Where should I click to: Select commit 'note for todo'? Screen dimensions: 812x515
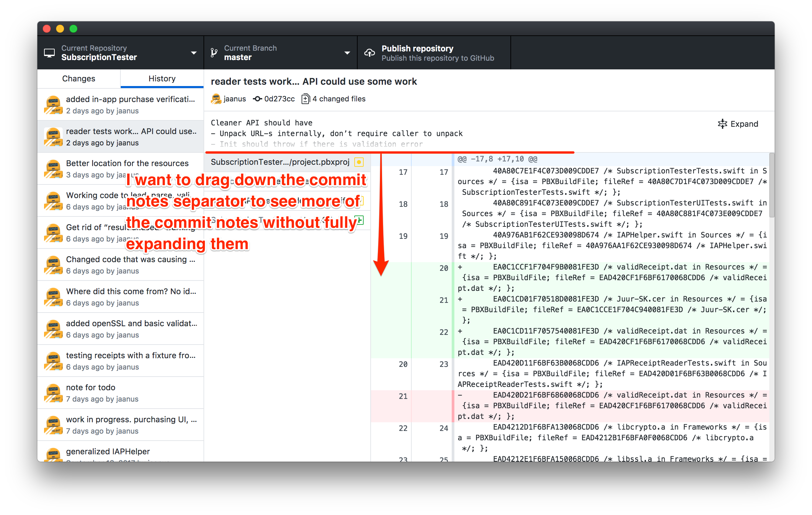120,393
